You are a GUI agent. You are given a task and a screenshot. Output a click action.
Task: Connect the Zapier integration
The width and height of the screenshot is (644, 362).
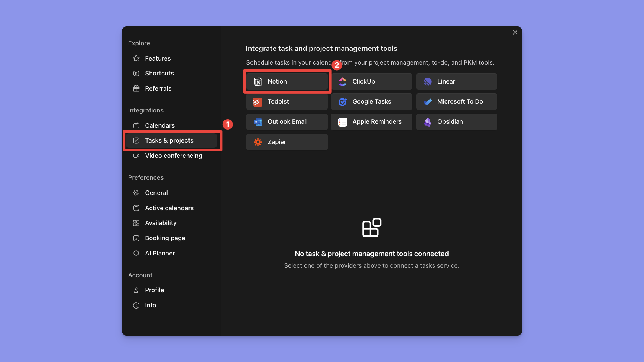pos(287,142)
